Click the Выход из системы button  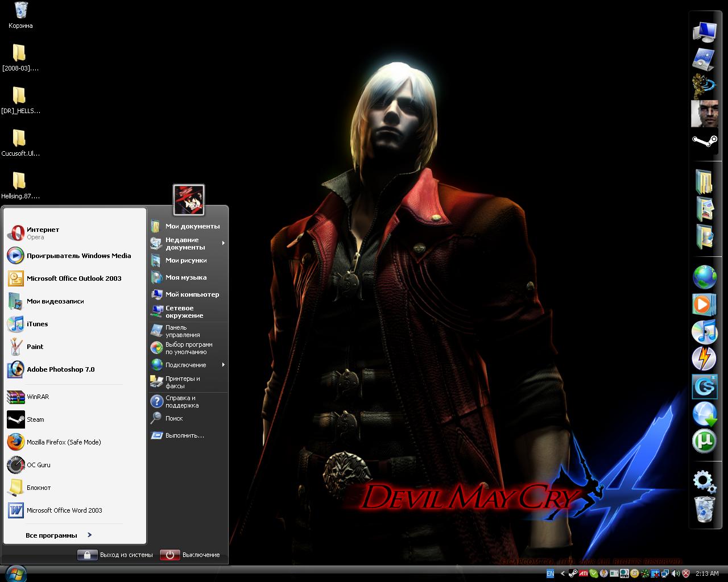coord(115,555)
